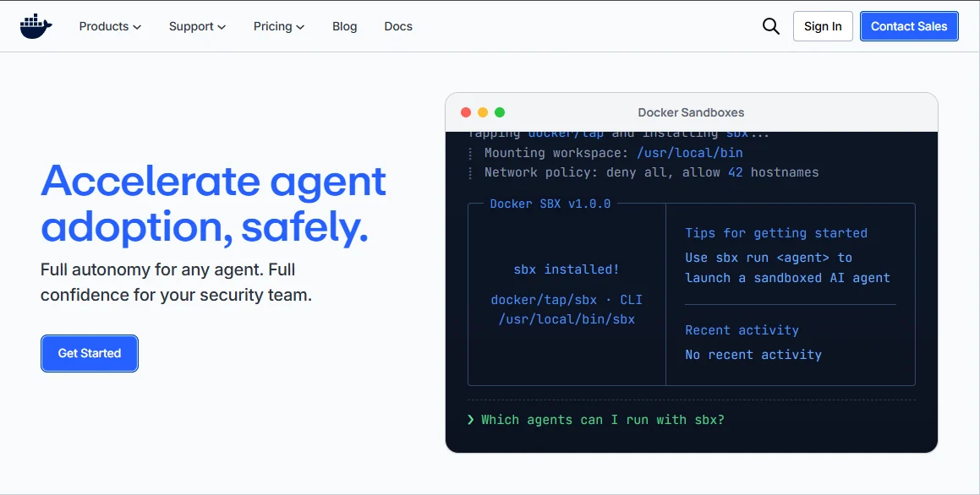Click the /usr/local/bin/sbx path text
This screenshot has width=980, height=495.
pyautogui.click(x=567, y=319)
